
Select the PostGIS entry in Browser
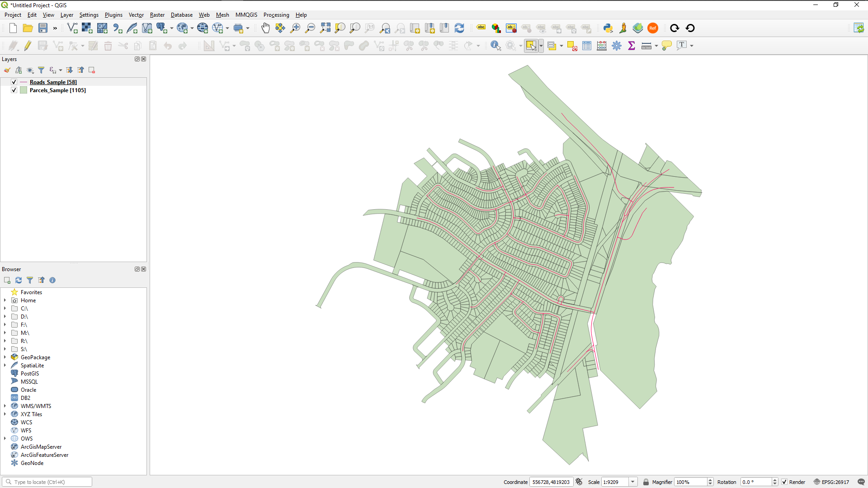point(30,373)
